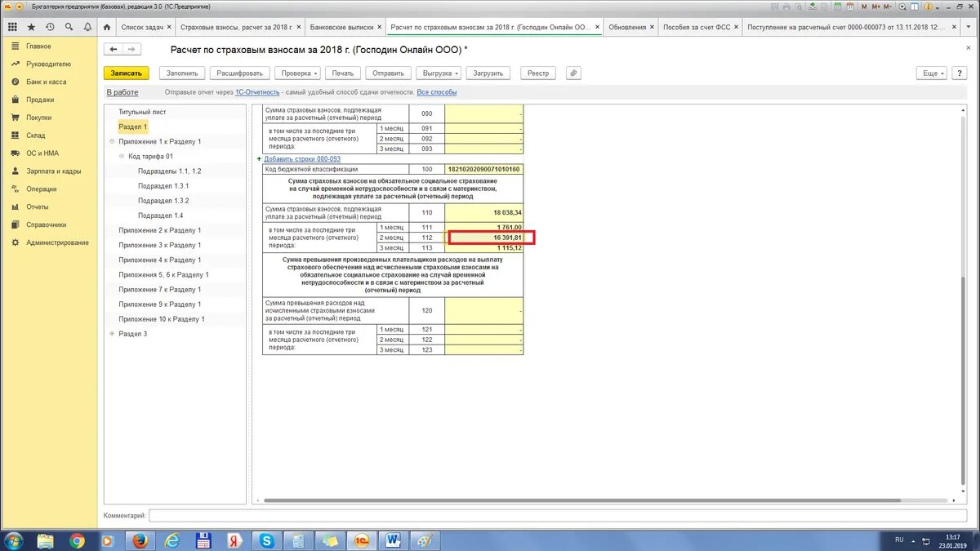980x551 pixels.
Task: Open the attachments paperclip button
Action: tap(573, 73)
